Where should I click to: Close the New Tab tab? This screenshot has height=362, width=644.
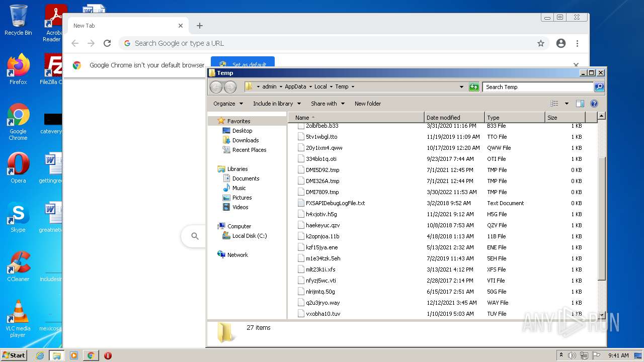181,26
